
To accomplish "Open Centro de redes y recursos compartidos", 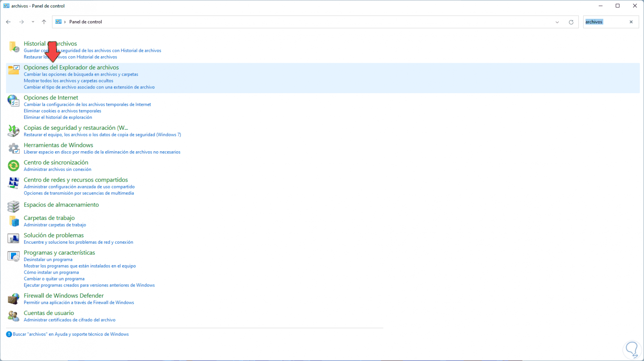I will point(76,180).
